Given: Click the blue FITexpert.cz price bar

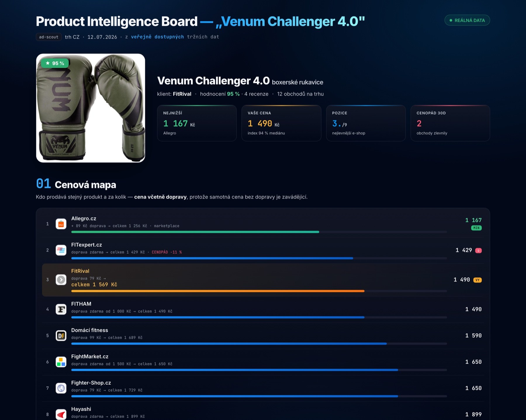Looking at the screenshot, I should tap(212, 258).
